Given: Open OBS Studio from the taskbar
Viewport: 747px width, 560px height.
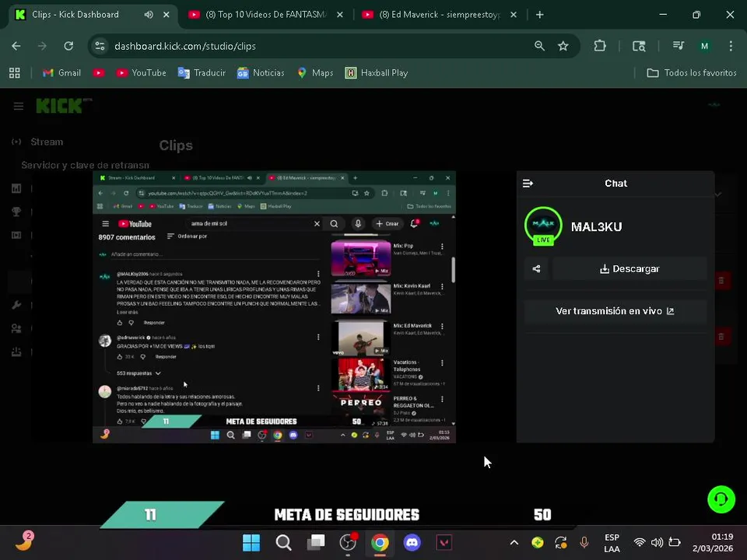Looking at the screenshot, I should (348, 542).
